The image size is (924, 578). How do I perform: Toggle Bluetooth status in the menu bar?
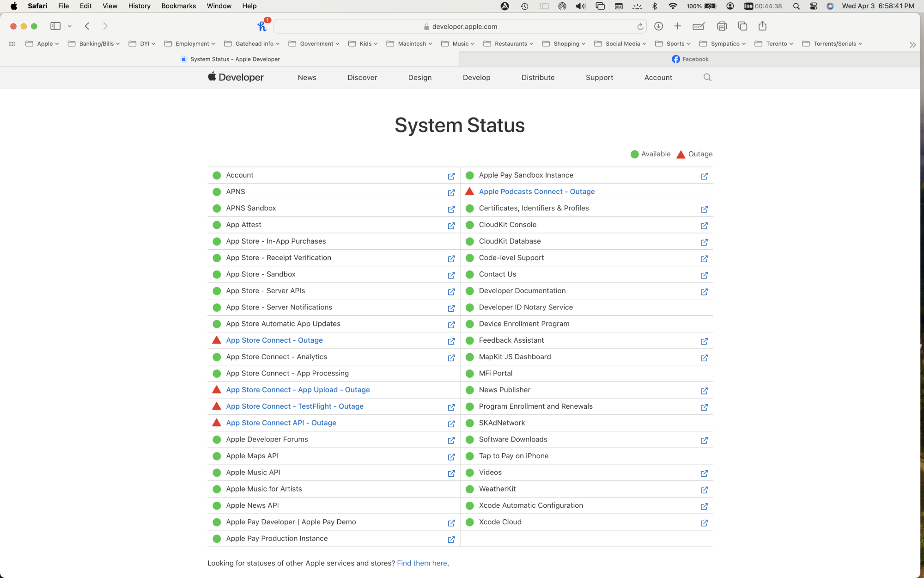[x=655, y=6]
